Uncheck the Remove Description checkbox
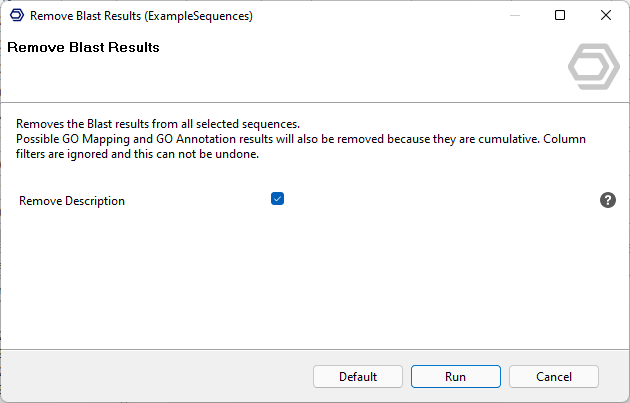The image size is (630, 403). [278, 199]
